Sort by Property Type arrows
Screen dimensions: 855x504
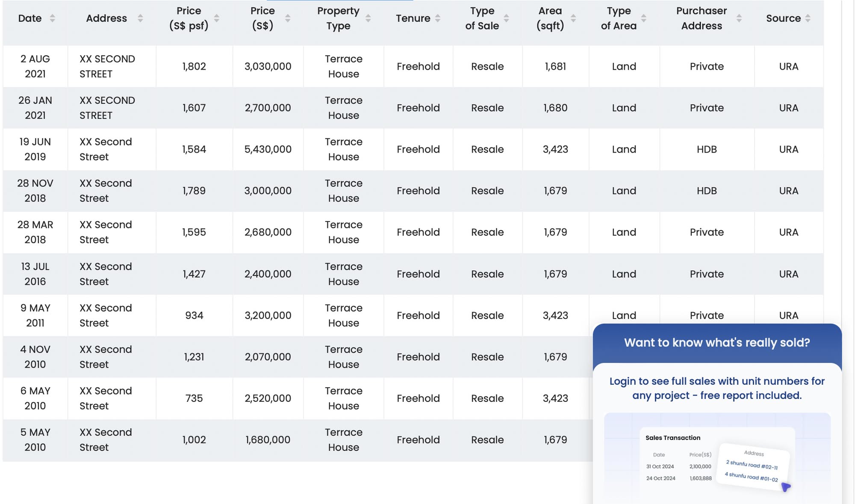coord(368,18)
